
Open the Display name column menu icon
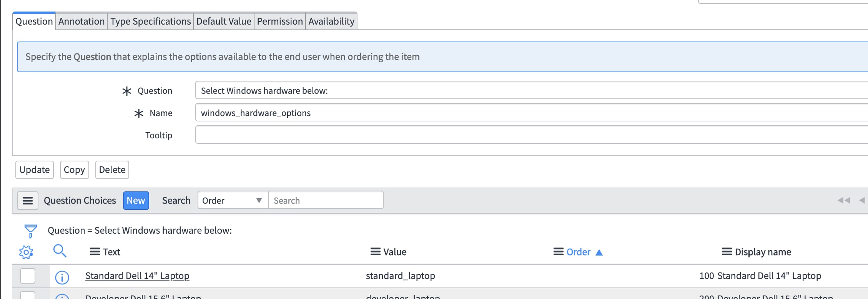click(727, 252)
